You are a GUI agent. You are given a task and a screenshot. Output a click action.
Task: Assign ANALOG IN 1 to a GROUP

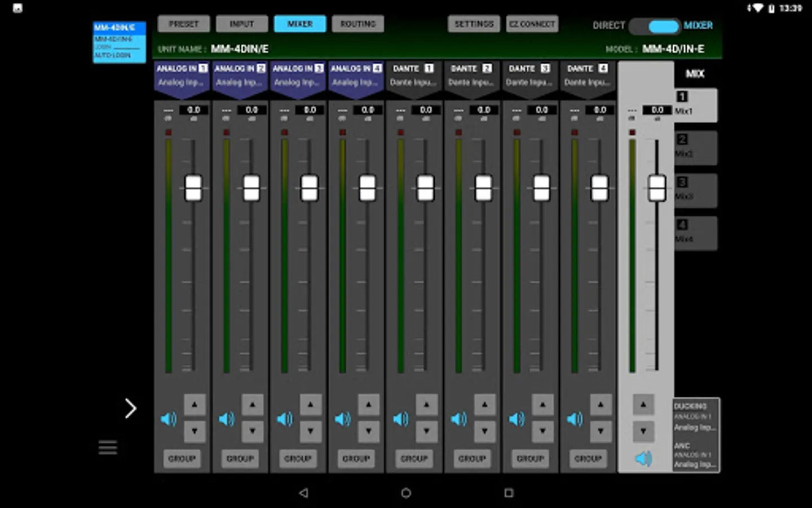coord(182,458)
